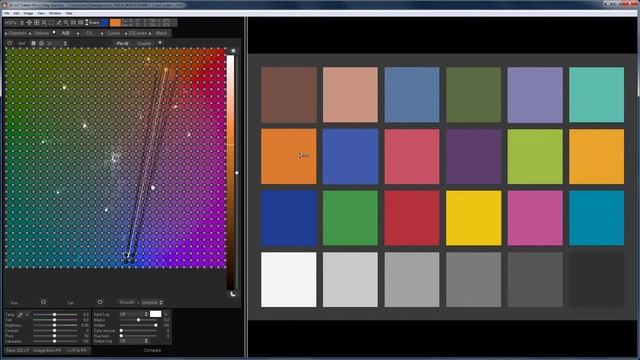Click the reset icon next to Hue

click(43, 302)
